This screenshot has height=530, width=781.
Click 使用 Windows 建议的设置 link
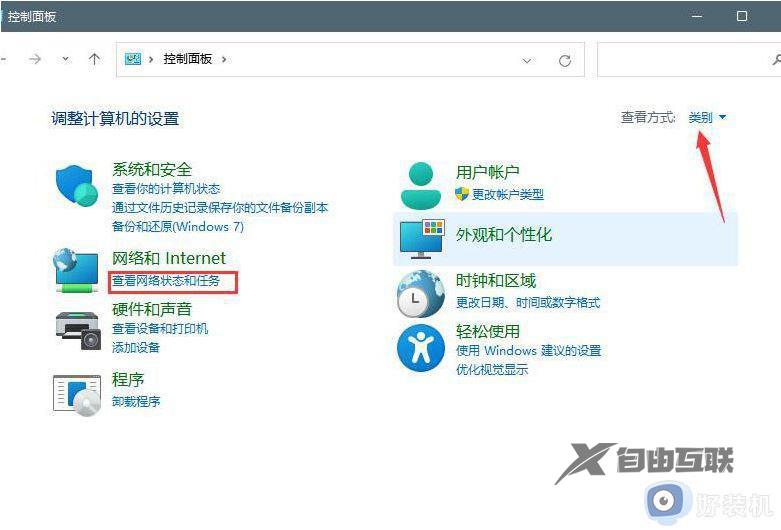click(529, 351)
